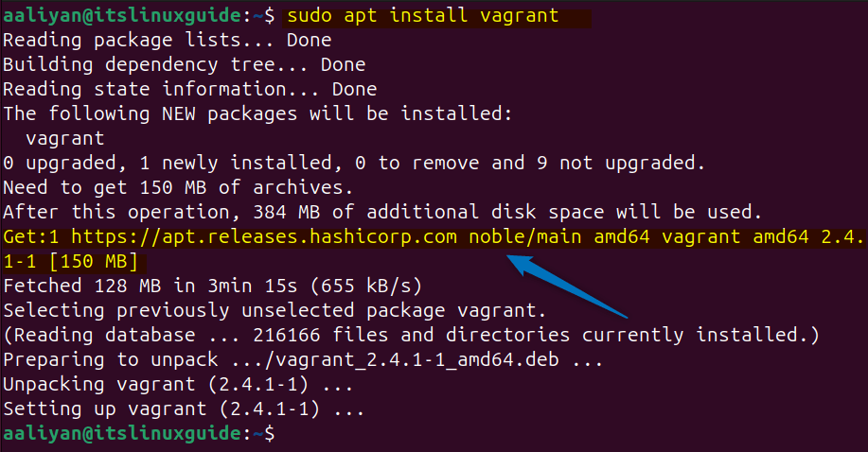
Task: Click the "Need to get 150 MB of archives" line
Action: [177, 187]
